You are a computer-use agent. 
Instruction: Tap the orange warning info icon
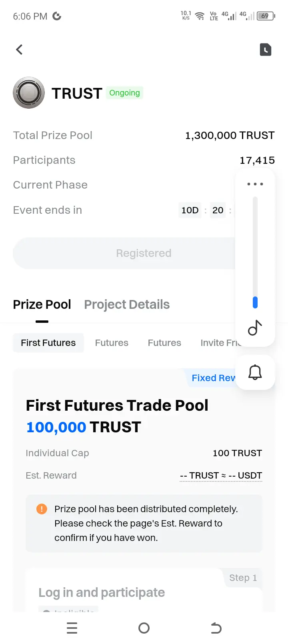point(42,509)
